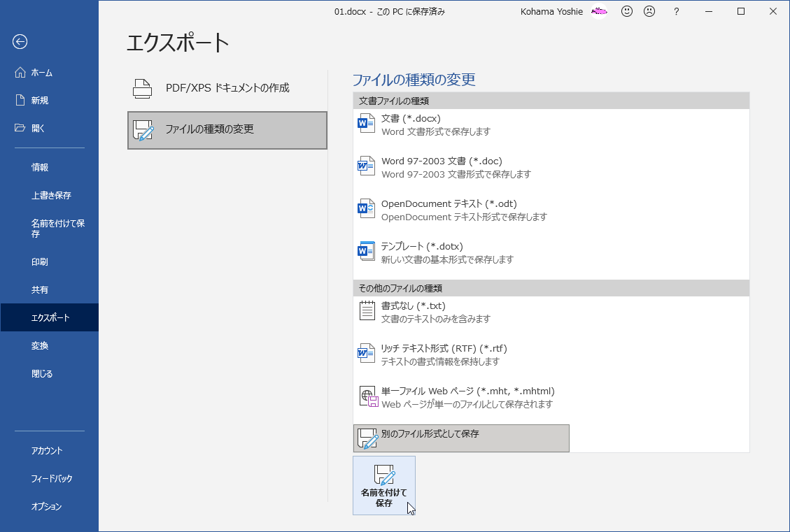The width and height of the screenshot is (790, 532).
Task: Click the account avatar picture
Action: (598, 11)
